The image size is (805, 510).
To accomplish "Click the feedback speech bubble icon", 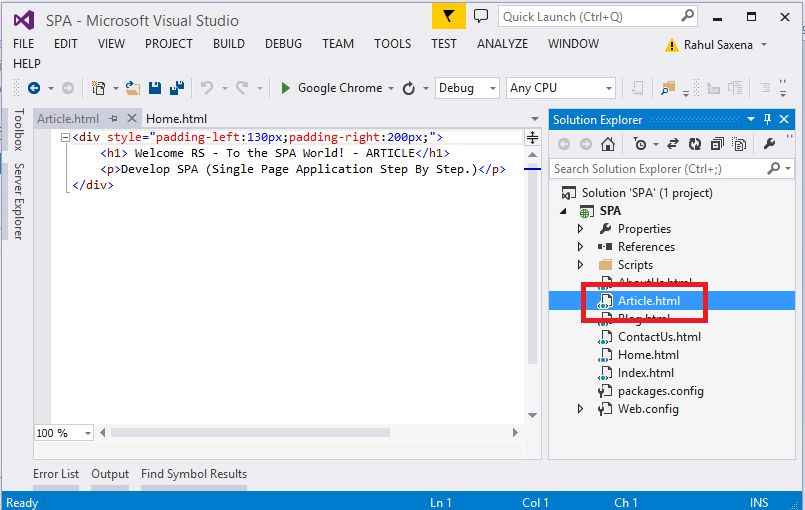I will pos(481,16).
